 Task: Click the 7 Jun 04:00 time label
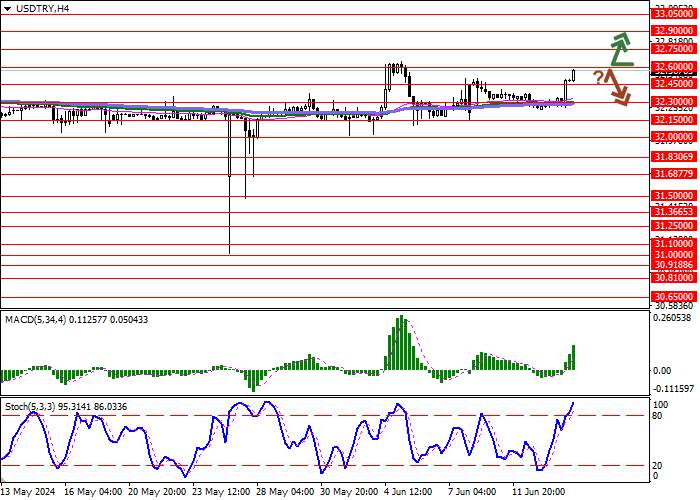(x=473, y=492)
